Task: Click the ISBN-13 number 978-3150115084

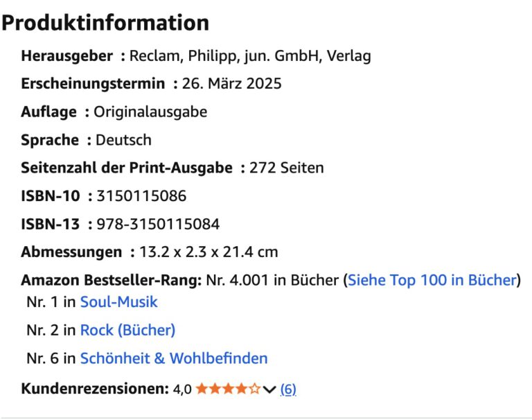Action: click(159, 224)
